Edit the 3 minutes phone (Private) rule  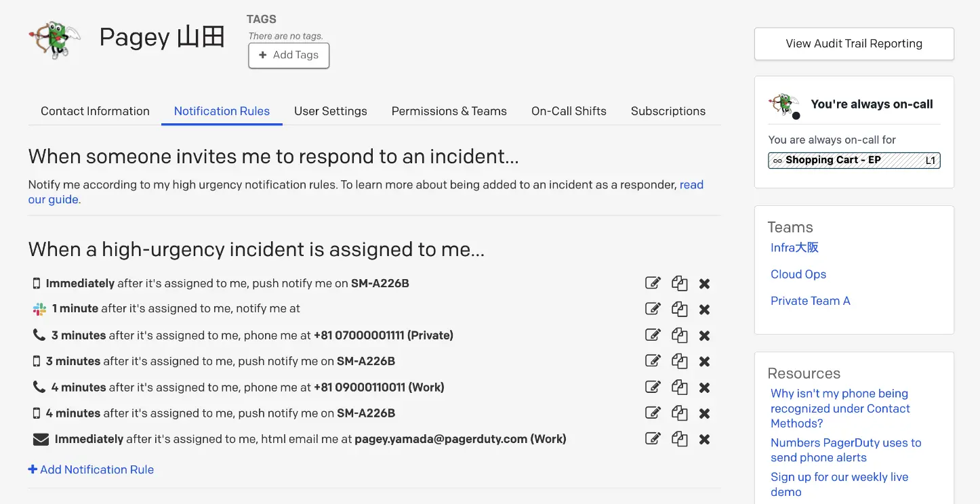(x=653, y=335)
